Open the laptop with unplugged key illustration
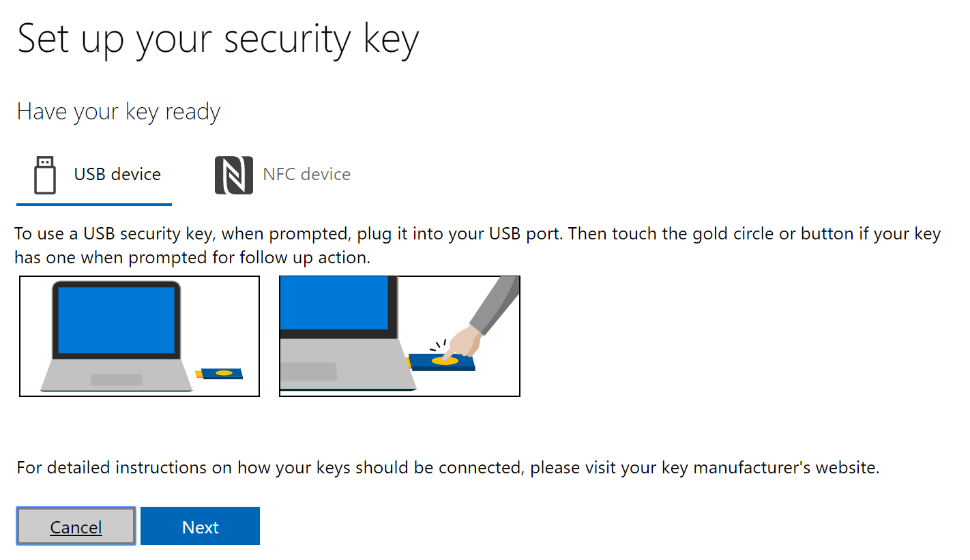 [139, 336]
